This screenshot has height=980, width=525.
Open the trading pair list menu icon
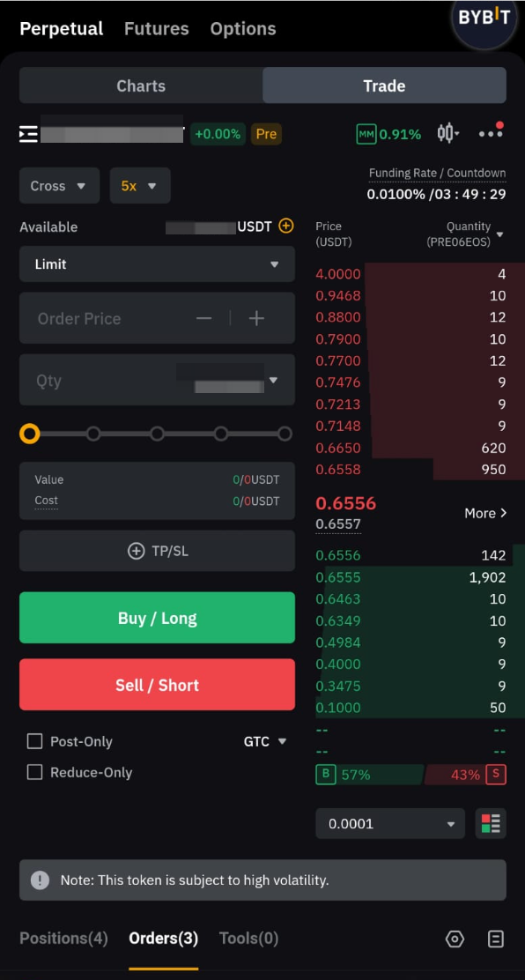tap(29, 134)
